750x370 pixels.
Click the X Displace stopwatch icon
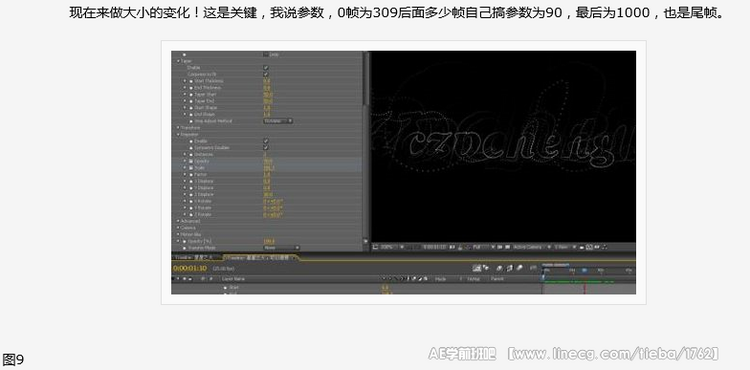pos(191,181)
